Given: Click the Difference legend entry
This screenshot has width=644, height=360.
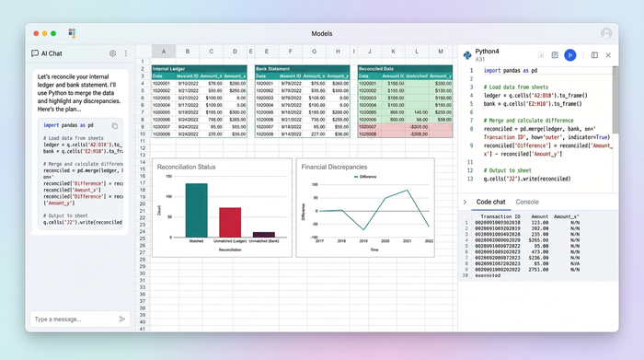Looking at the screenshot, I should tap(365, 177).
